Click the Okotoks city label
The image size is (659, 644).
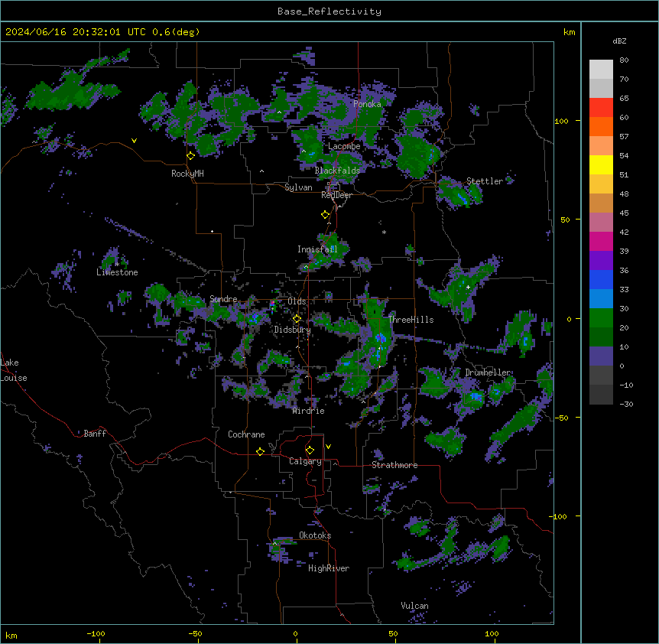(x=315, y=535)
